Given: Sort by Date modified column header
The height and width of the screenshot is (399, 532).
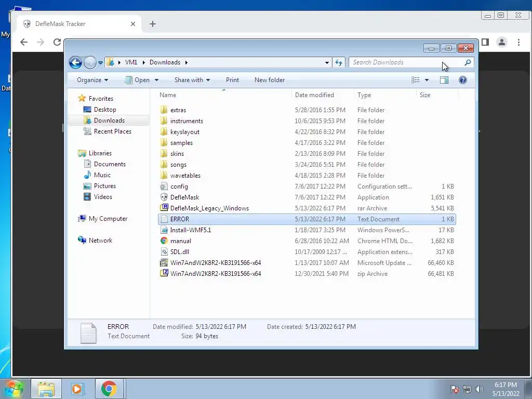Looking at the screenshot, I should [323, 95].
